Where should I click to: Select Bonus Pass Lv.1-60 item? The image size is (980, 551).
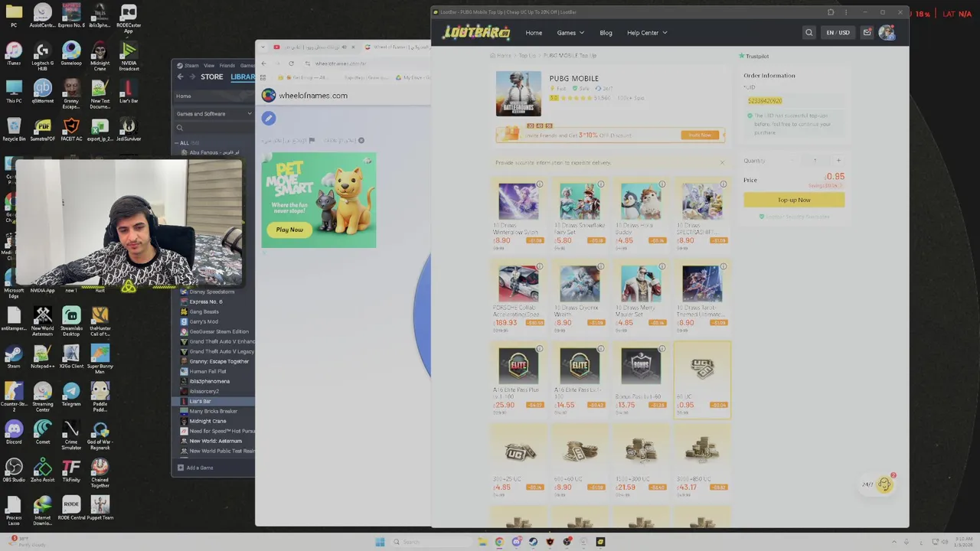pos(641,380)
